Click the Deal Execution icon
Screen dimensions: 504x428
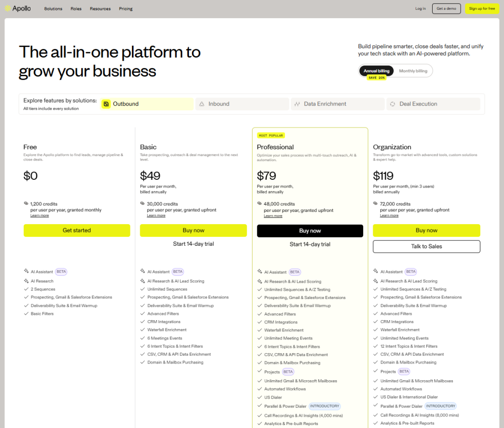(393, 103)
